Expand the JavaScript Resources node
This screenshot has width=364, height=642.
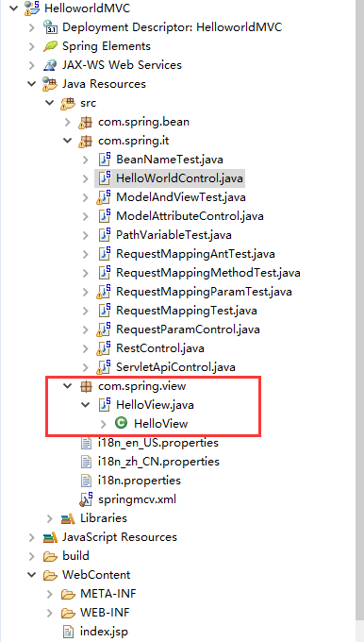click(x=31, y=537)
